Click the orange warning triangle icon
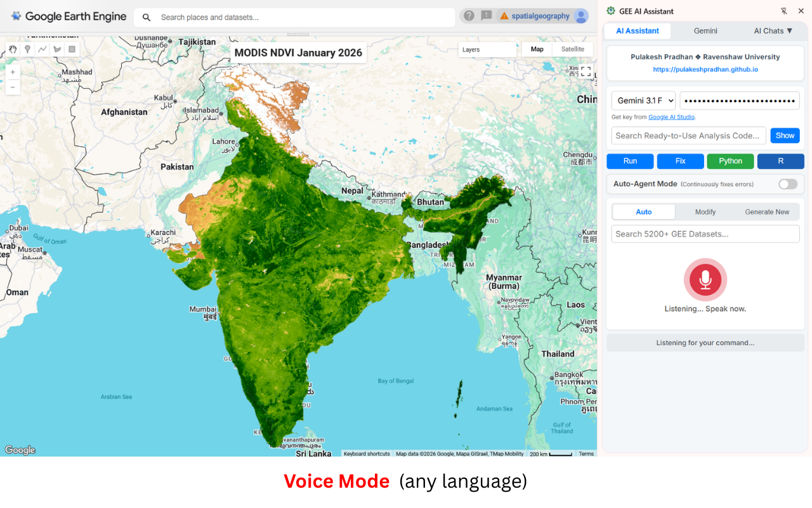Screen dimensions: 812x508 coord(504,16)
